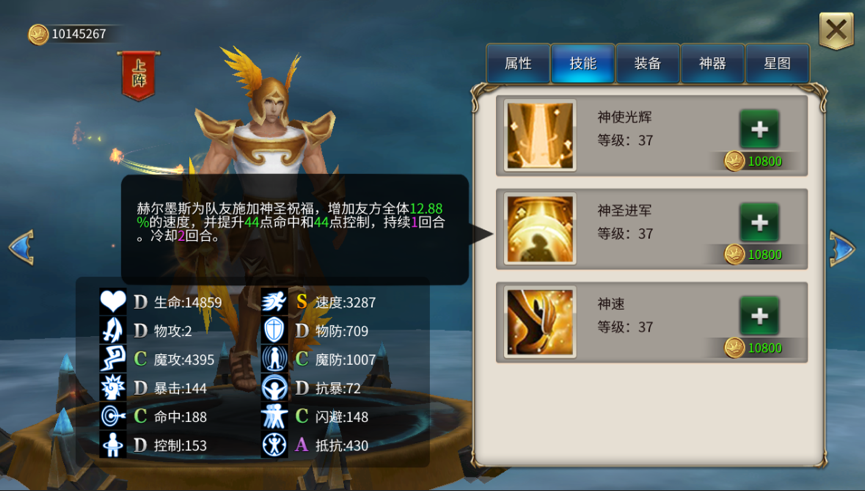
Task: Tap the target icon beside 命中
Action: pos(113,416)
